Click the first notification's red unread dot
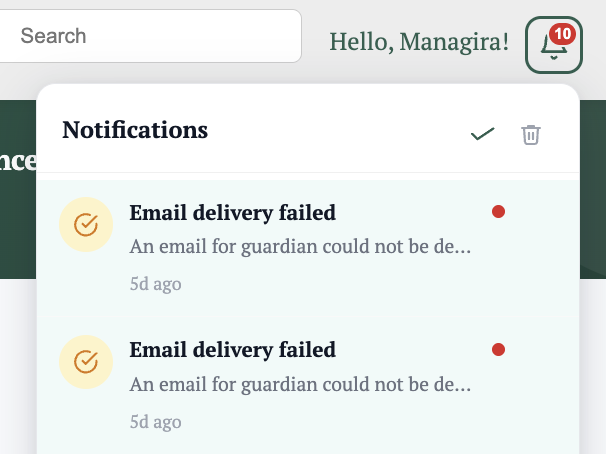The height and width of the screenshot is (454, 606). click(498, 212)
